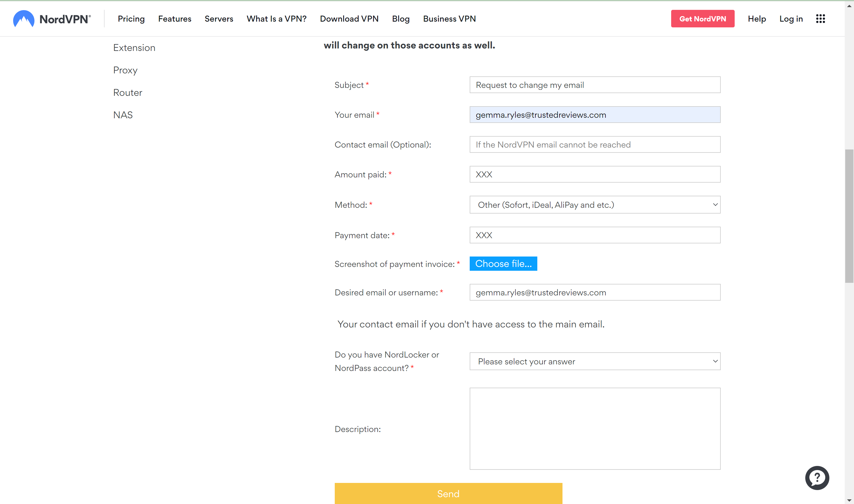Screen dimensions: 854x504
Task: Click the Get NordVPN button
Action: click(x=703, y=19)
